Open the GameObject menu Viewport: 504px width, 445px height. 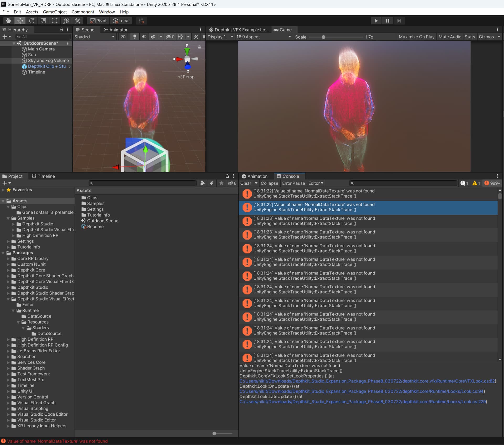pyautogui.click(x=55, y=12)
